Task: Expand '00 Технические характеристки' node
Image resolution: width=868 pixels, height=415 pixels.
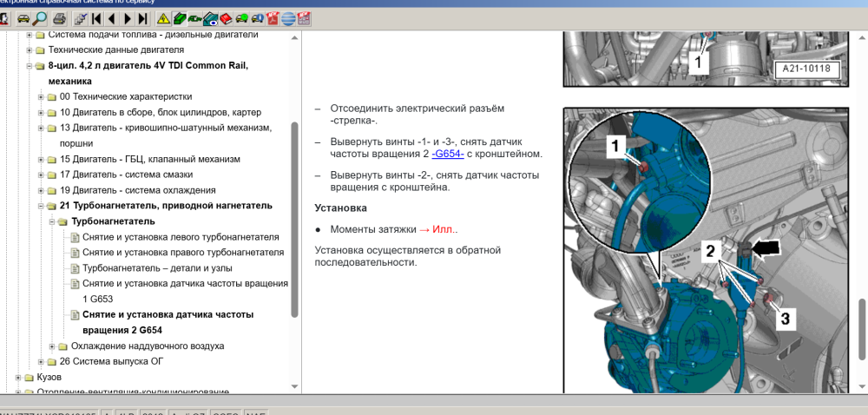Action: (x=41, y=97)
